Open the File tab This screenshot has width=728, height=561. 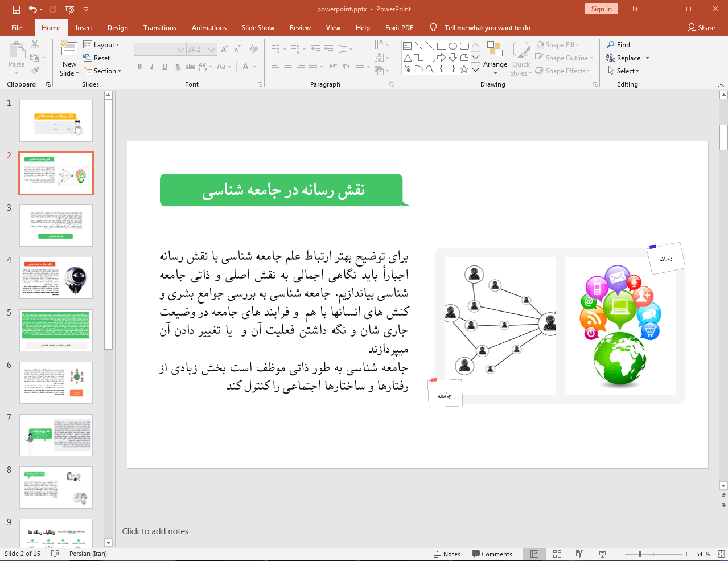point(17,28)
